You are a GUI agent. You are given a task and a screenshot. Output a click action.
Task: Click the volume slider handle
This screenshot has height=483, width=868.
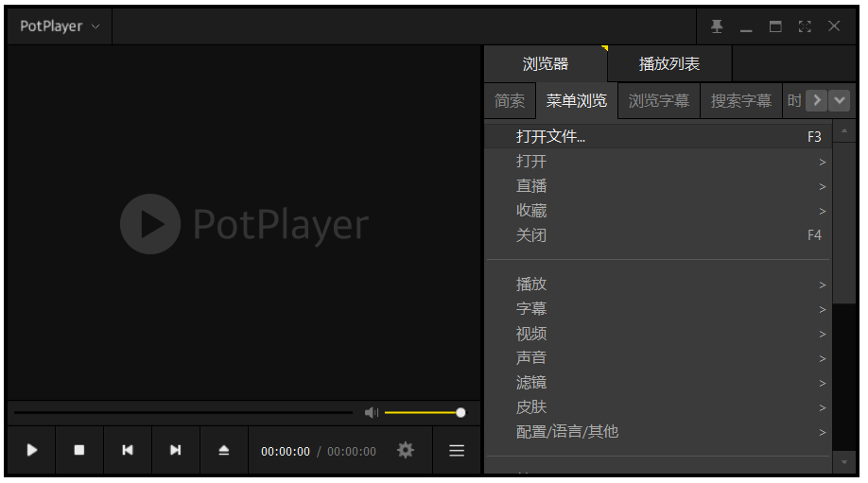(460, 413)
